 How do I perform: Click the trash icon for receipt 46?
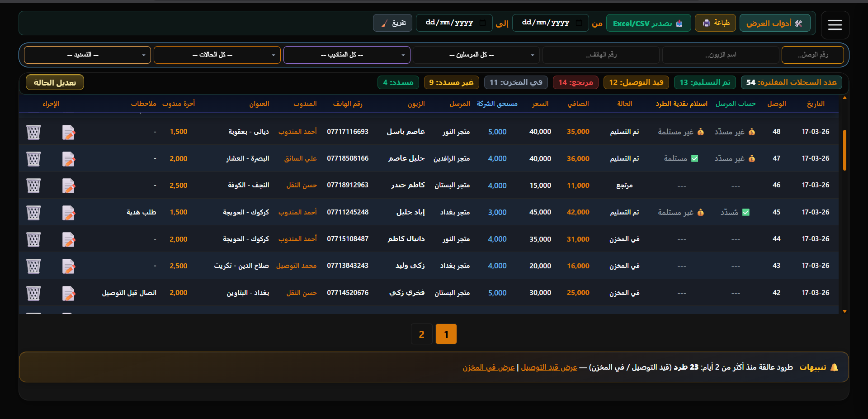click(x=33, y=186)
